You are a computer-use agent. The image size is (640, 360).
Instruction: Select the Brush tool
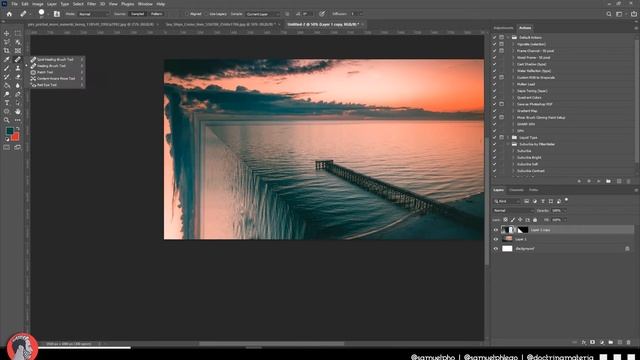coord(7,68)
